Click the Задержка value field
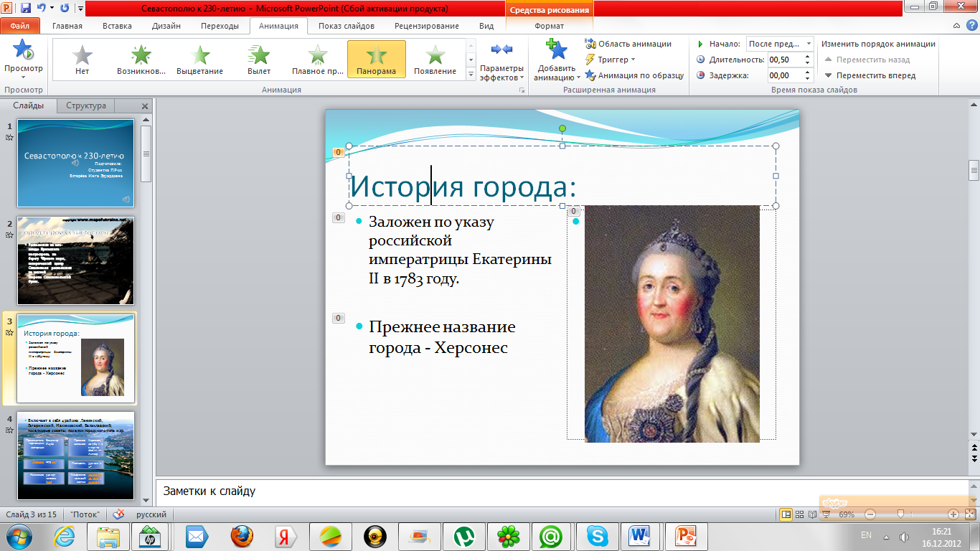Viewport: 980px width, 551px height. click(785, 75)
